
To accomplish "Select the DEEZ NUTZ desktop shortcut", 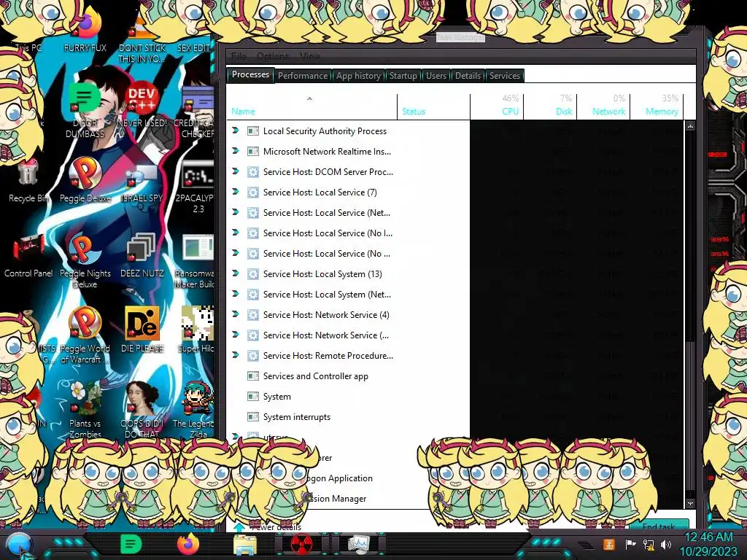I will (142, 255).
